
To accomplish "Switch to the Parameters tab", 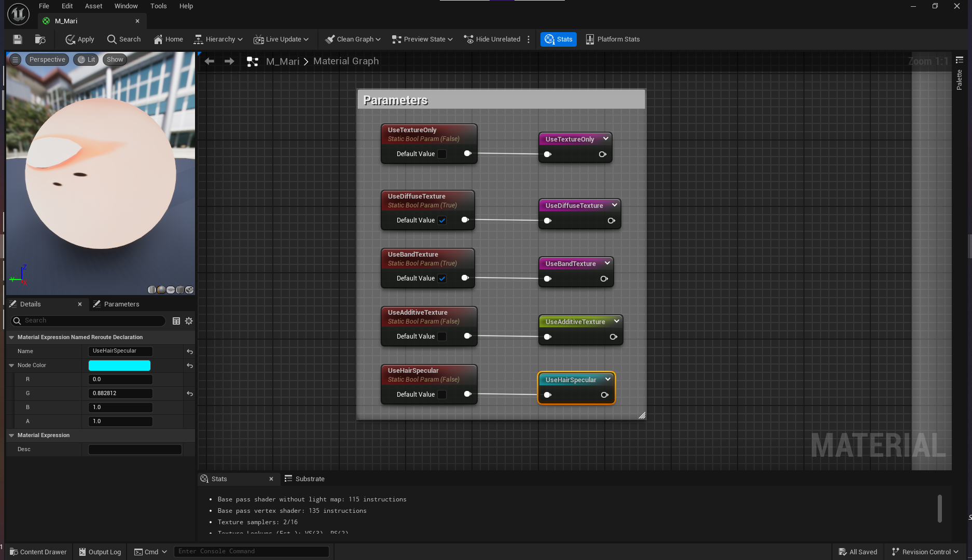I will click(116, 304).
